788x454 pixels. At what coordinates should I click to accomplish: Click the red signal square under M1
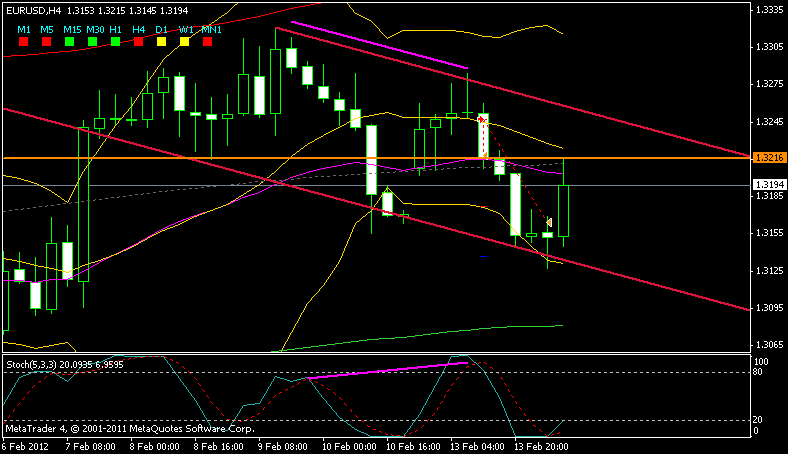[23, 42]
